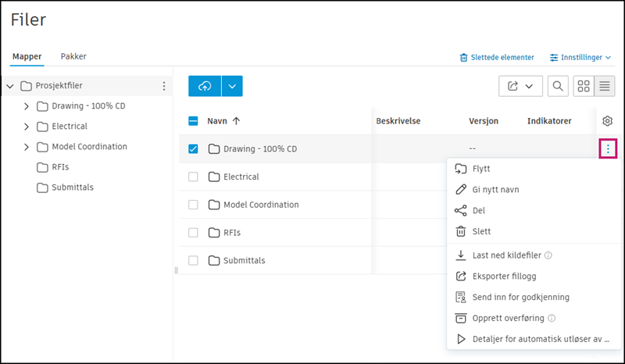Choose Gi nytt navn in context menu
625x364 pixels.
click(x=495, y=189)
